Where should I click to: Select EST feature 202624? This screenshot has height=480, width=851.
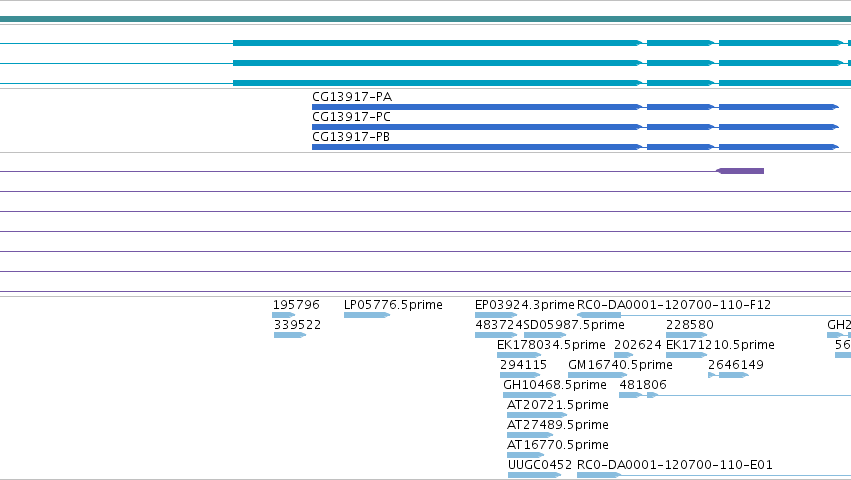[638, 345]
